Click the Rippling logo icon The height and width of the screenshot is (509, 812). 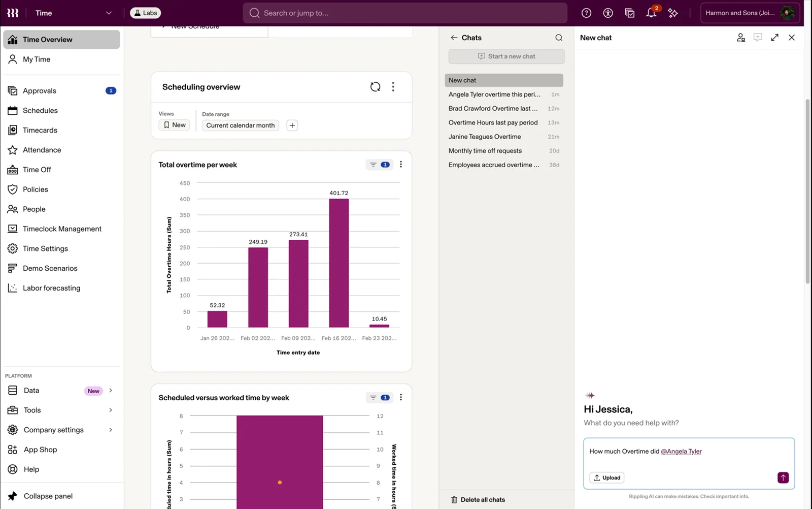point(13,13)
